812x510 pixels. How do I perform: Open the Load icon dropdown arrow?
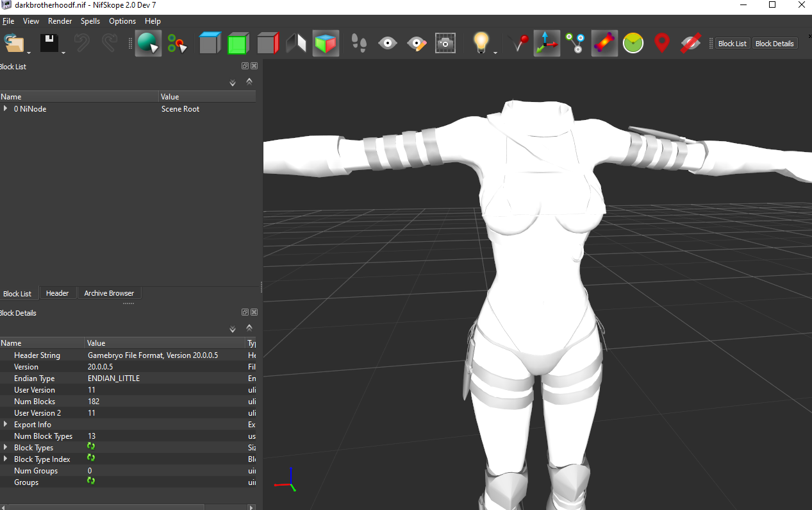(x=29, y=52)
